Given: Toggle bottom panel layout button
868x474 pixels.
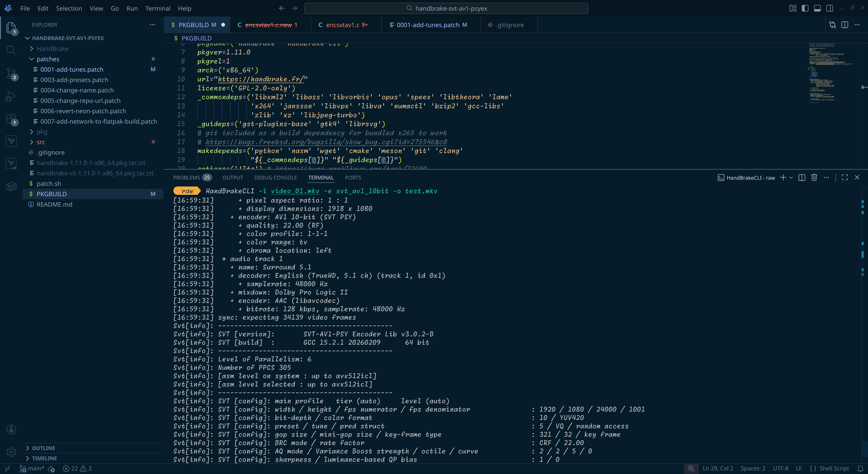Looking at the screenshot, I should tap(817, 8).
